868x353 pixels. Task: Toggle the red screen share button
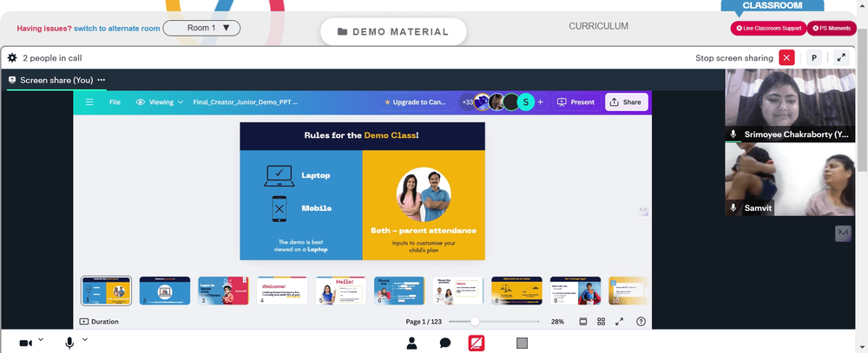[477, 343]
